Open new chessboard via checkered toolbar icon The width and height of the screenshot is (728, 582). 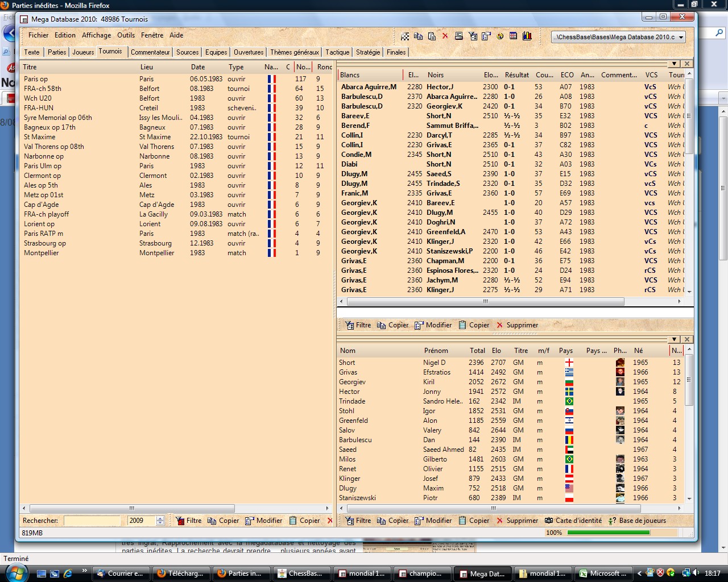pyautogui.click(x=405, y=36)
